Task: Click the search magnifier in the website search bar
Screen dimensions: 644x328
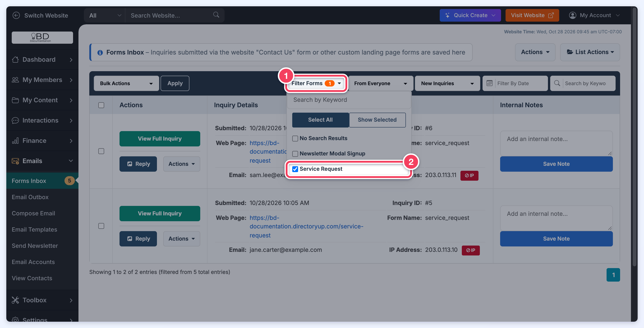Action: point(216,15)
